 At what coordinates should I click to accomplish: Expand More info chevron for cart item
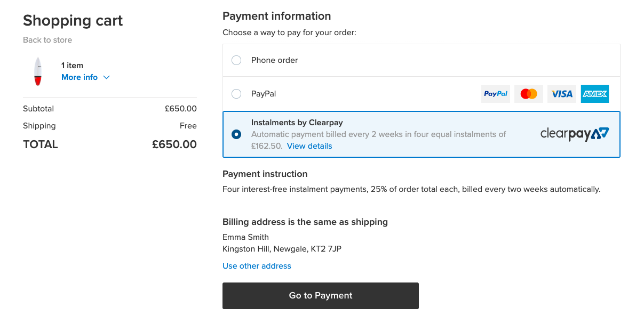(x=106, y=78)
